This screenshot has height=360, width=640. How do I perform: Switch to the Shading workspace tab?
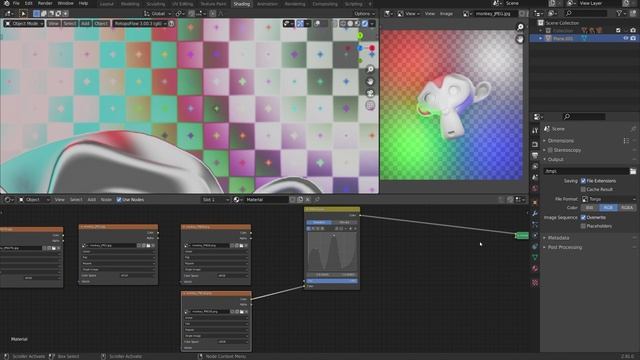pyautogui.click(x=242, y=4)
